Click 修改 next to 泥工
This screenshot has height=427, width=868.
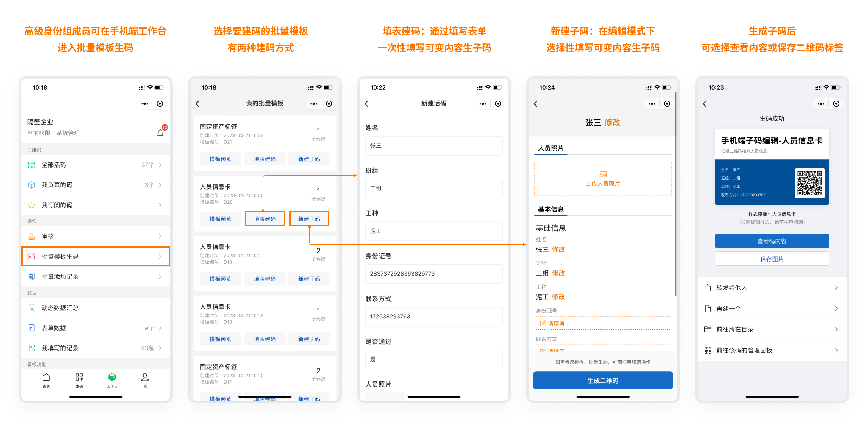[558, 297]
